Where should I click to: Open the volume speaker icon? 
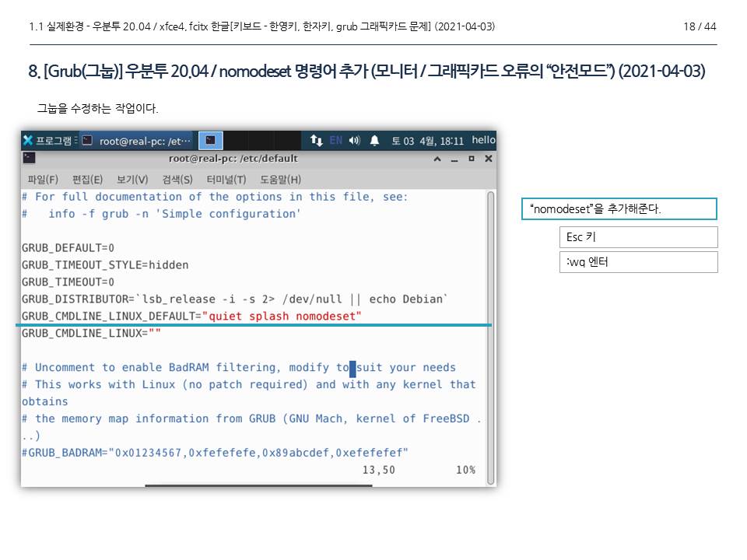355,141
